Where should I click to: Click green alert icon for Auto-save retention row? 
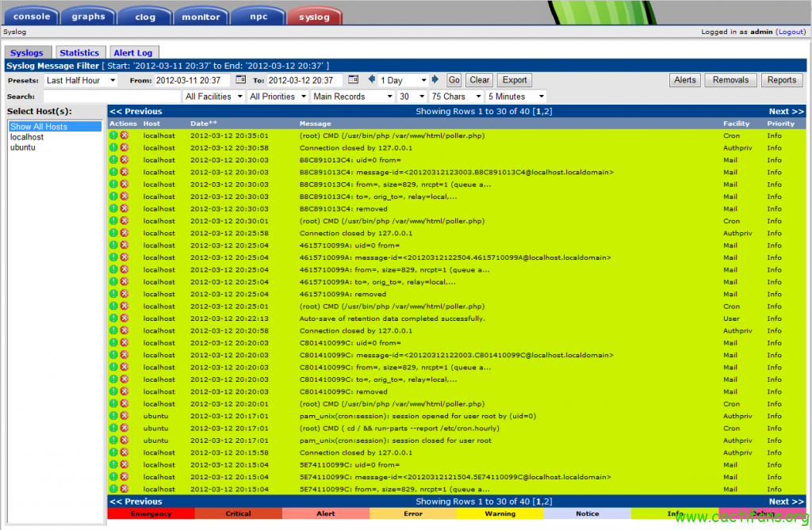click(113, 318)
